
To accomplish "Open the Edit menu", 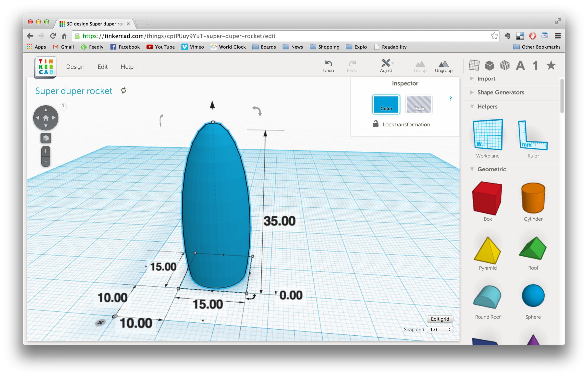I will [102, 67].
